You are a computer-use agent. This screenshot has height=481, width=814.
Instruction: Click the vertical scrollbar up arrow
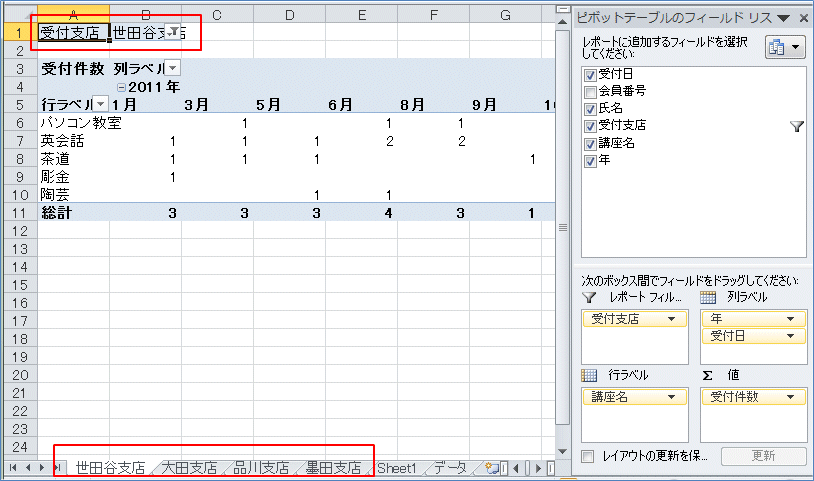pos(562,22)
